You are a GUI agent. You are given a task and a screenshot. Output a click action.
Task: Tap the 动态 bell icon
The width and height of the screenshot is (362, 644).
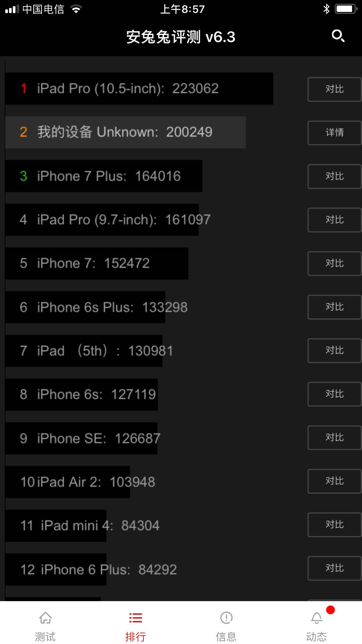(317, 618)
